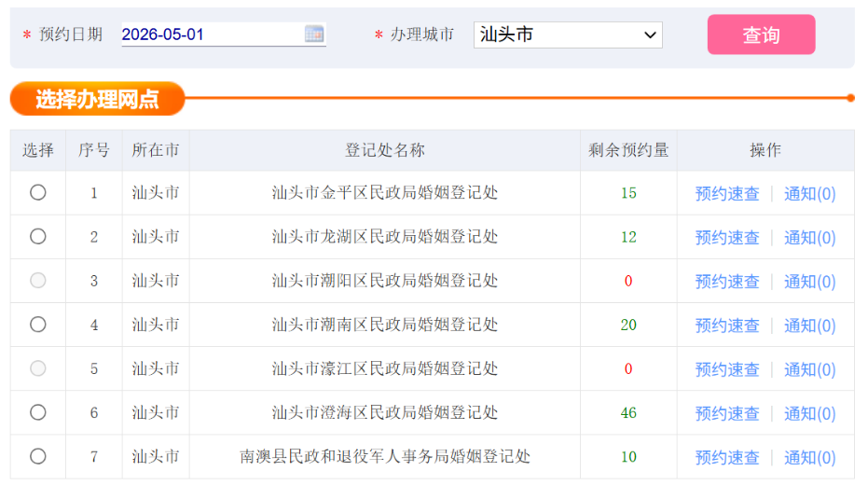Click the 办理城市 field label
Screen dimensions: 868x485
tap(421, 35)
